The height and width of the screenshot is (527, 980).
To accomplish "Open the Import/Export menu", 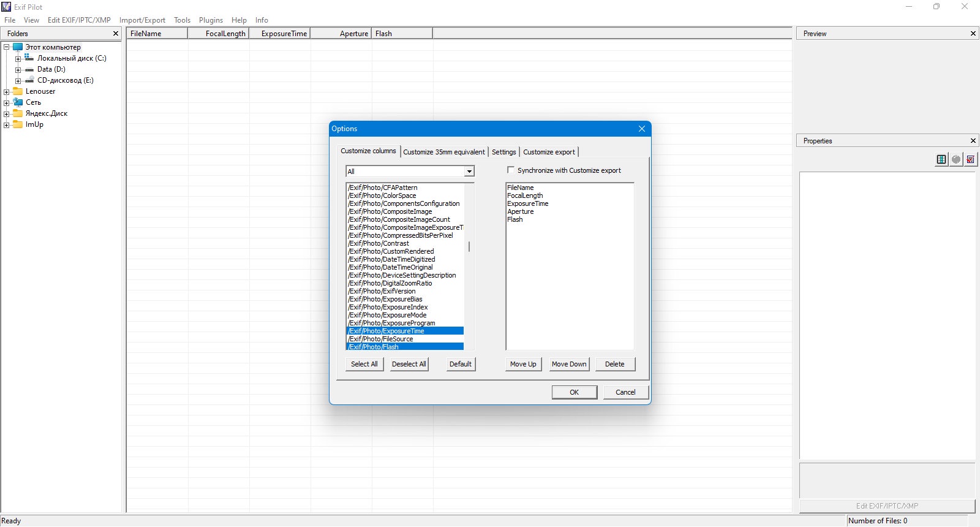I will click(142, 20).
